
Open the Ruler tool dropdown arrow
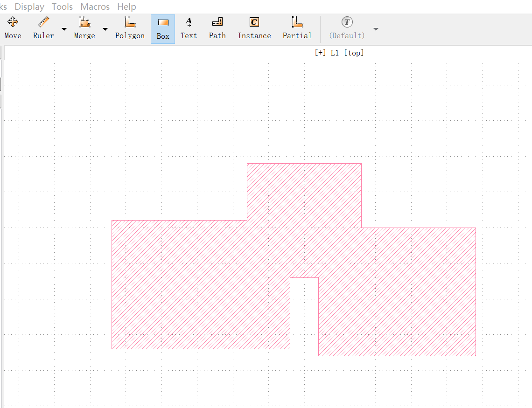64,29
